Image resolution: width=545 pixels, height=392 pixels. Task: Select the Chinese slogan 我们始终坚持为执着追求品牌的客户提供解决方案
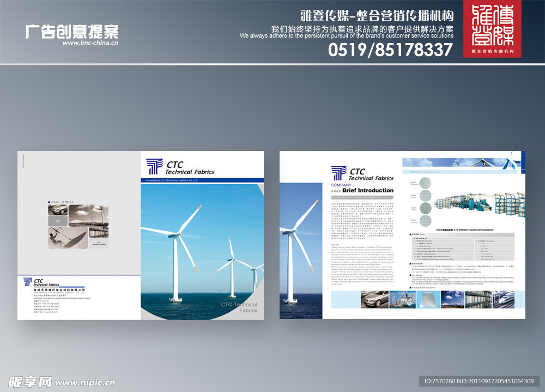pos(362,29)
